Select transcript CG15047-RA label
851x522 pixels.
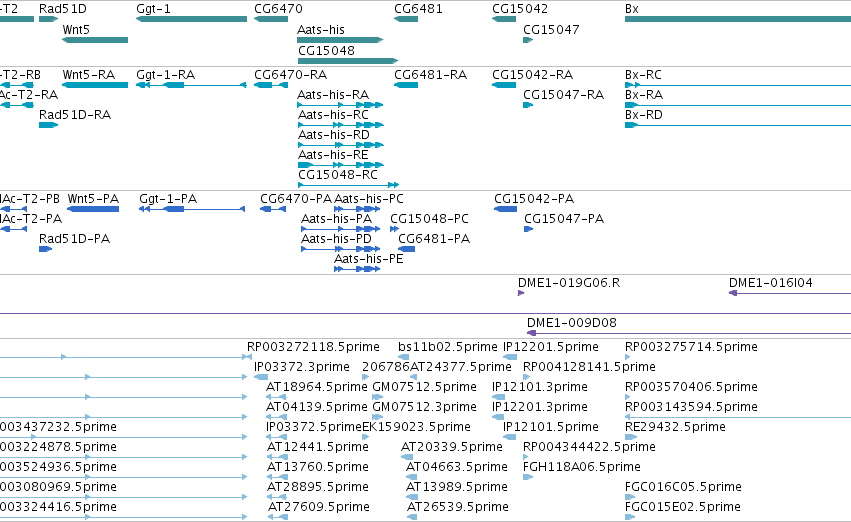tap(563, 94)
